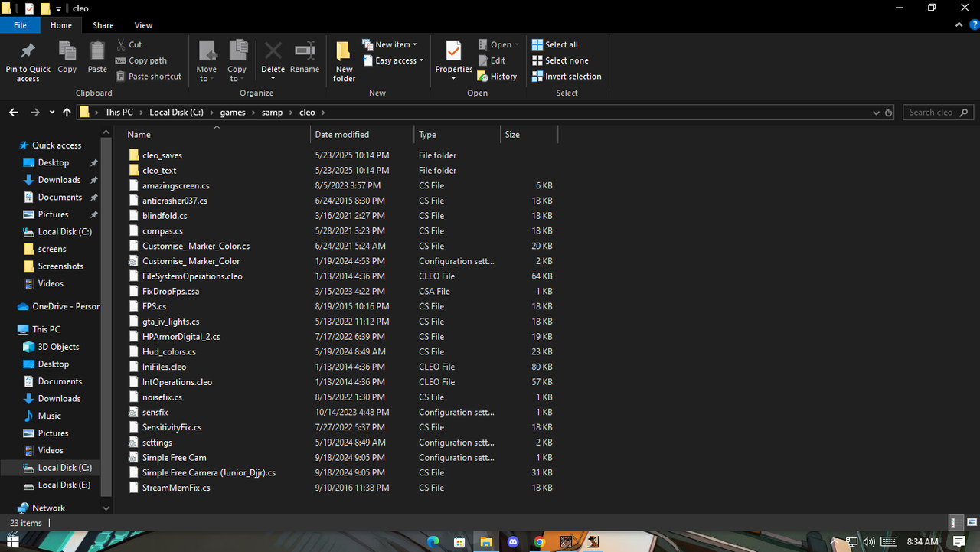
Task: Switch to the View ribbon tab
Action: tap(143, 25)
